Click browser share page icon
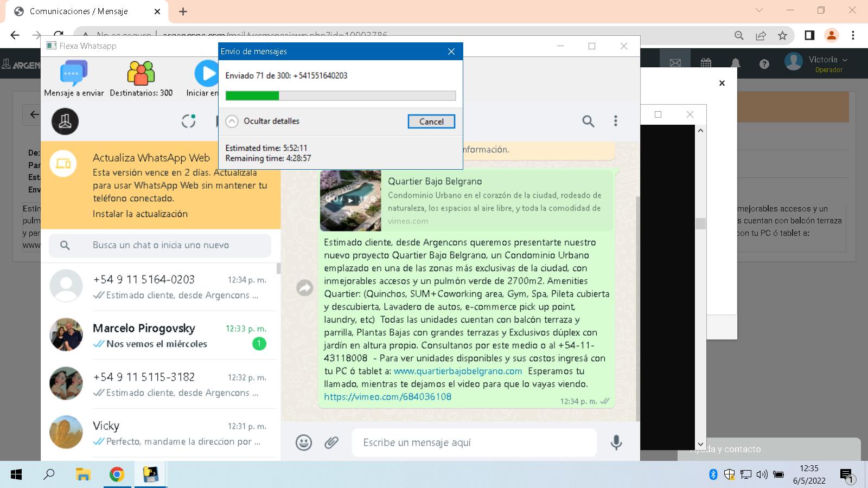The image size is (868, 488). (x=761, y=35)
